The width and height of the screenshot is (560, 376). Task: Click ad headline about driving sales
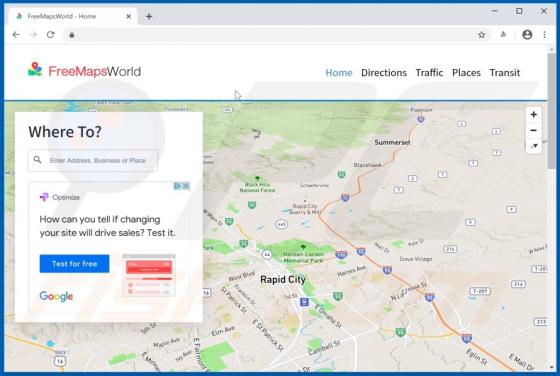click(x=107, y=226)
